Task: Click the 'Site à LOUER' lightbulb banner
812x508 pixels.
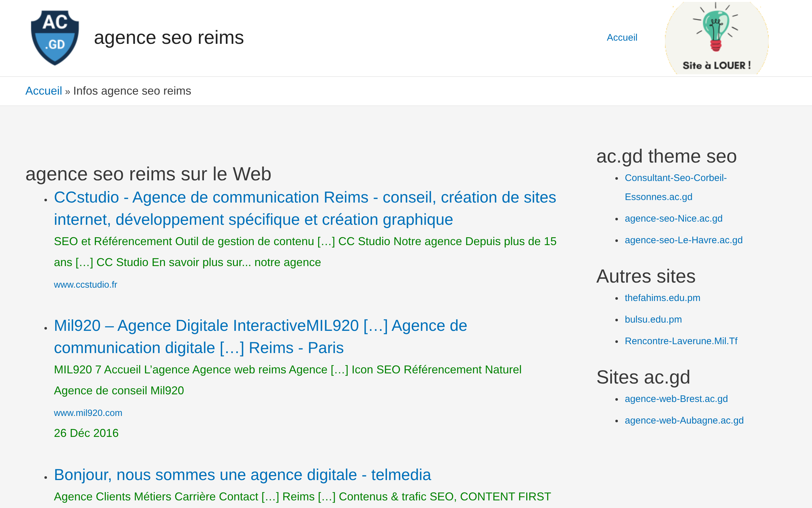Action: pyautogui.click(x=717, y=38)
